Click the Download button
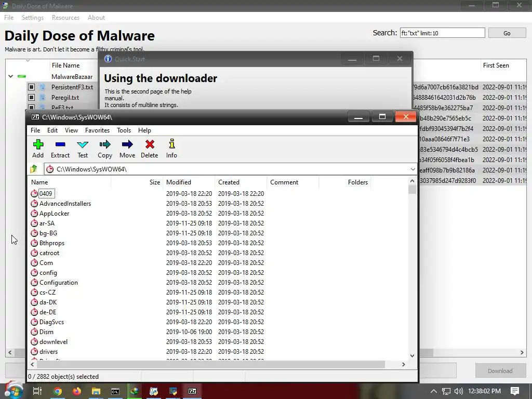 [x=500, y=371]
